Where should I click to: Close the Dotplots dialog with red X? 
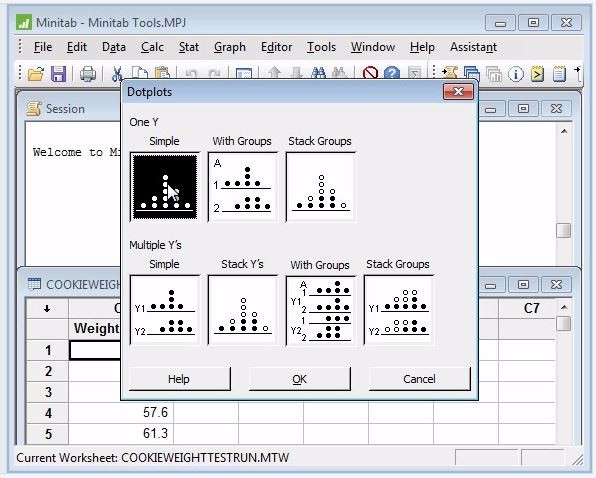[458, 92]
